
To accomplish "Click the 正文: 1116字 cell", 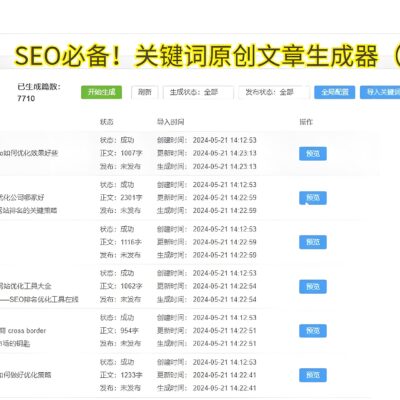I will pos(121,242).
